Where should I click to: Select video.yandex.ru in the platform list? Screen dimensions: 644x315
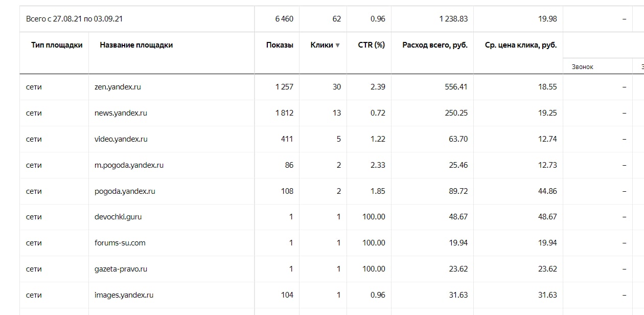[x=121, y=139]
